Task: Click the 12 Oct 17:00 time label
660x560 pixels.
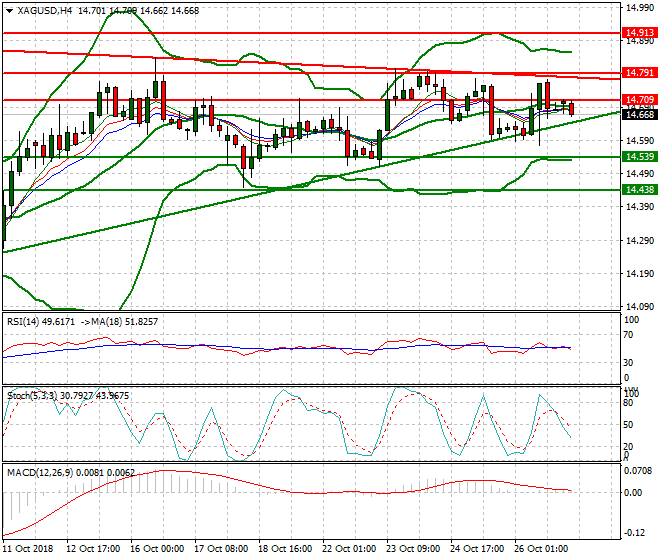Action: tap(93, 549)
